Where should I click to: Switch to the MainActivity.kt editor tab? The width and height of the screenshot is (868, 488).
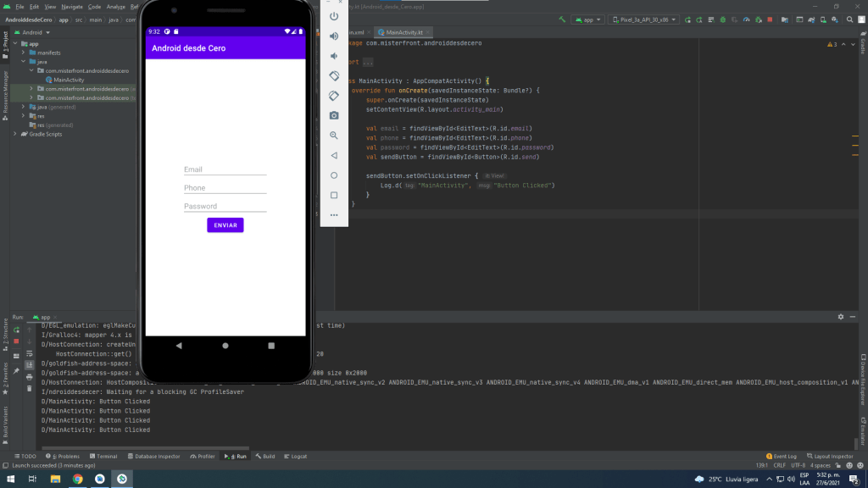[403, 33]
